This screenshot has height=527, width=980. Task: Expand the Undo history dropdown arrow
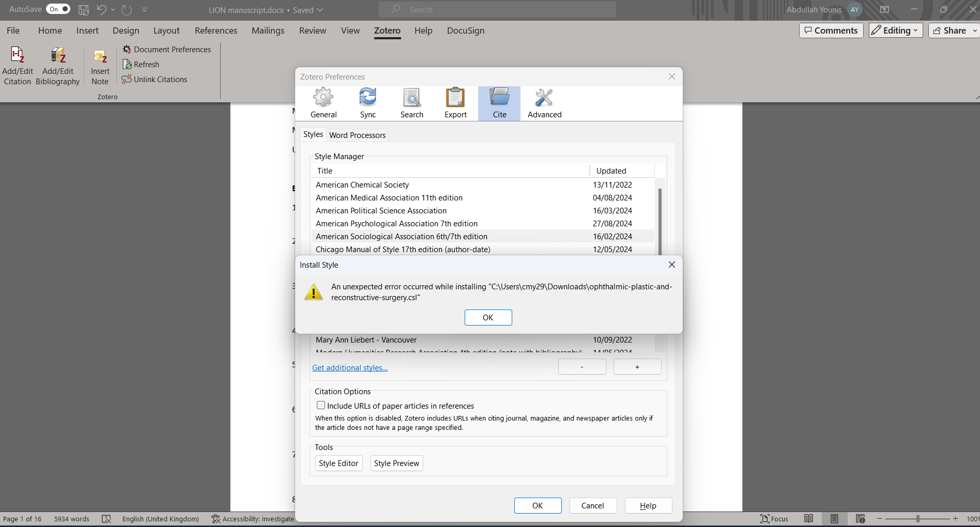pos(113,9)
